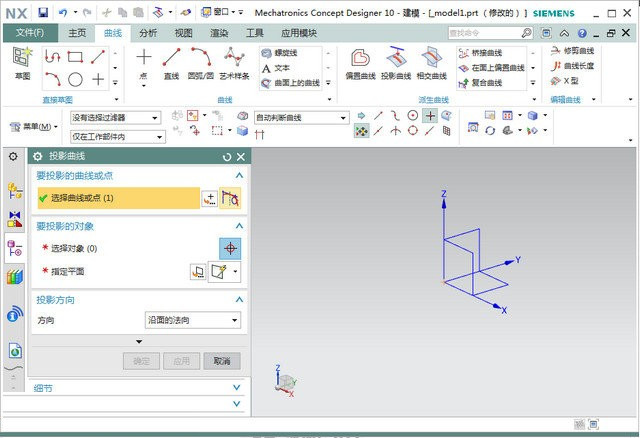Open the 指定平面 plane type dropdown arrow
The height and width of the screenshot is (438, 640).
(x=235, y=271)
